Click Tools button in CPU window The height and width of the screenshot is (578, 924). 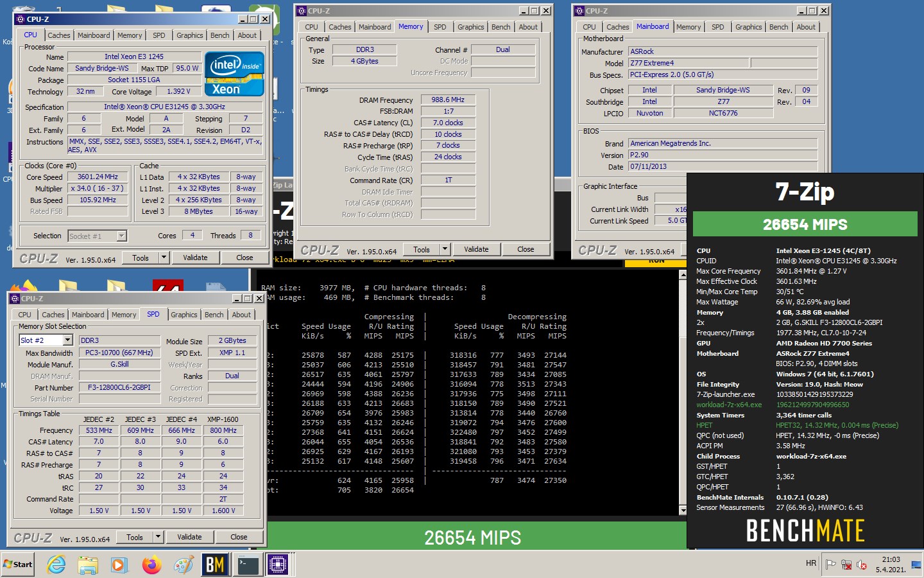(141, 258)
